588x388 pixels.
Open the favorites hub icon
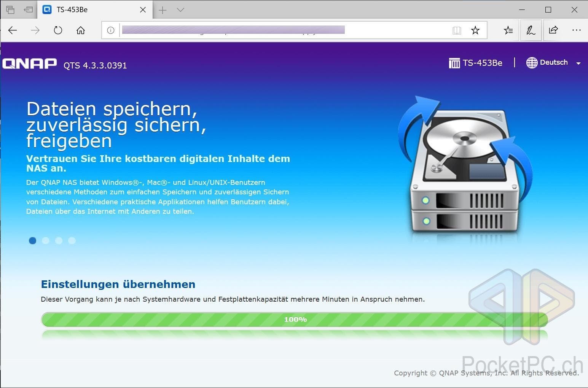[508, 30]
